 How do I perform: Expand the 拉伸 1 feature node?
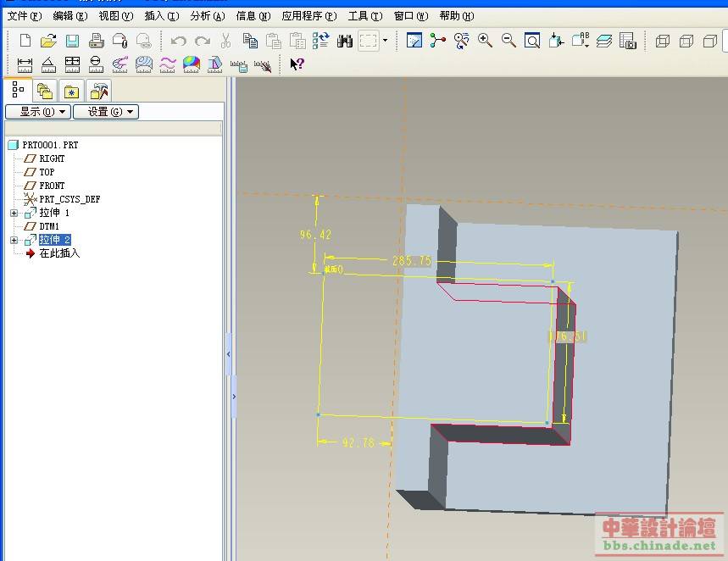coord(14,213)
